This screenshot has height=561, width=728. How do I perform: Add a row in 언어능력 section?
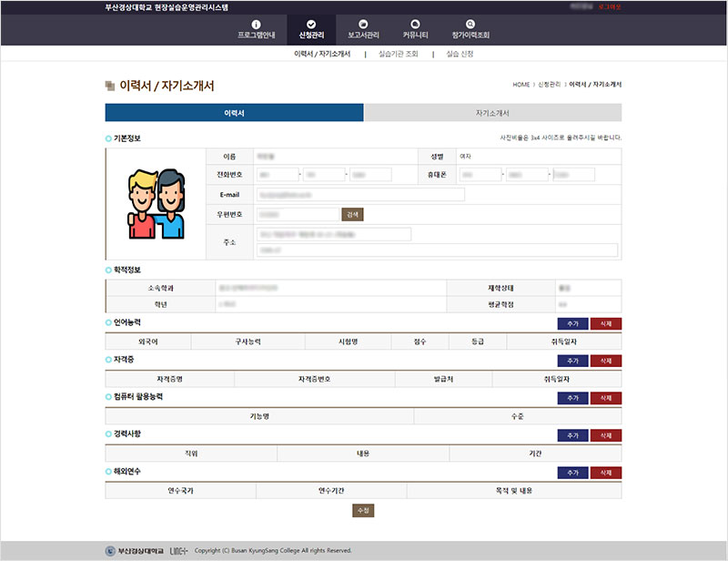click(573, 323)
